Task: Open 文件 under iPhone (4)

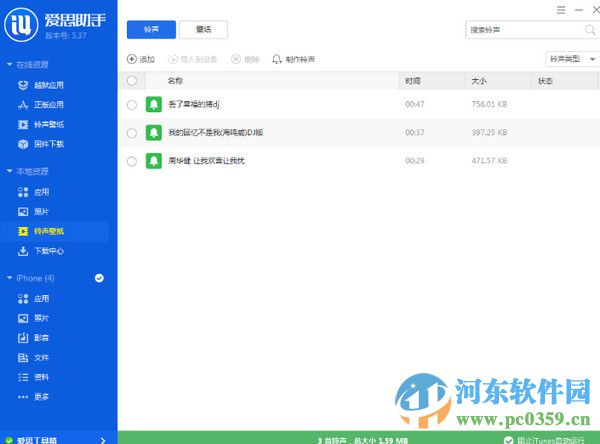Action: click(x=33, y=357)
